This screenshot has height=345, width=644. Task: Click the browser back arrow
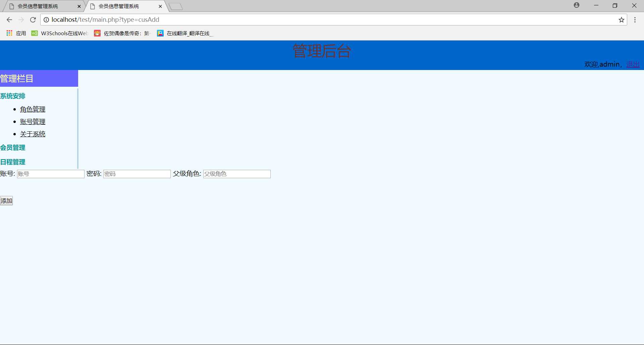(x=9, y=20)
